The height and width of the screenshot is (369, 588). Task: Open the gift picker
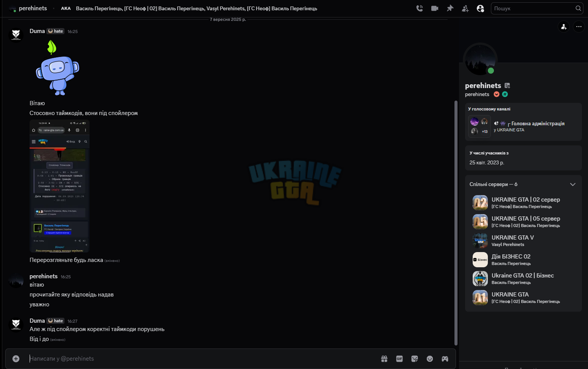tap(384, 359)
